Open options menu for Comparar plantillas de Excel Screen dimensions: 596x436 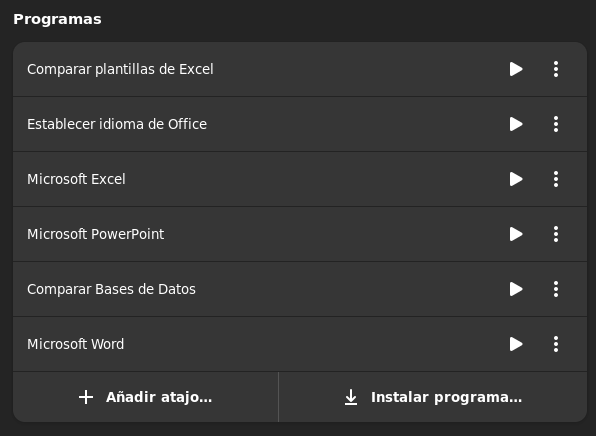tap(556, 69)
